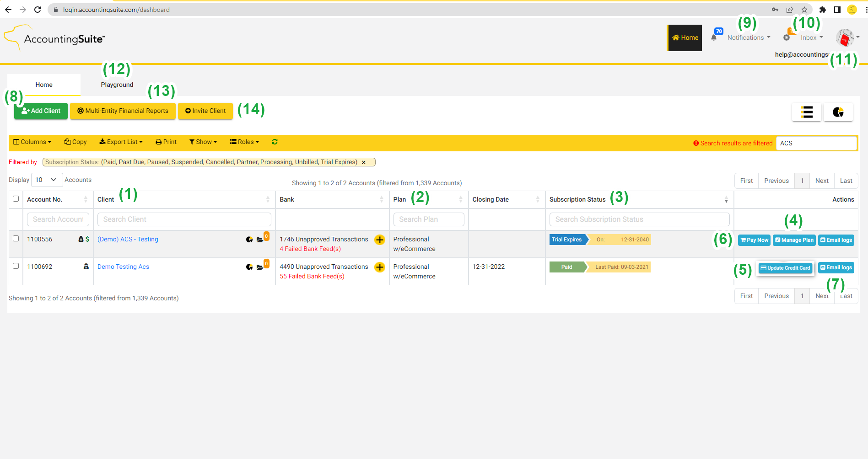Image resolution: width=868 pixels, height=459 pixels.
Task: Click the AccountingSuite logo
Action: (x=54, y=38)
